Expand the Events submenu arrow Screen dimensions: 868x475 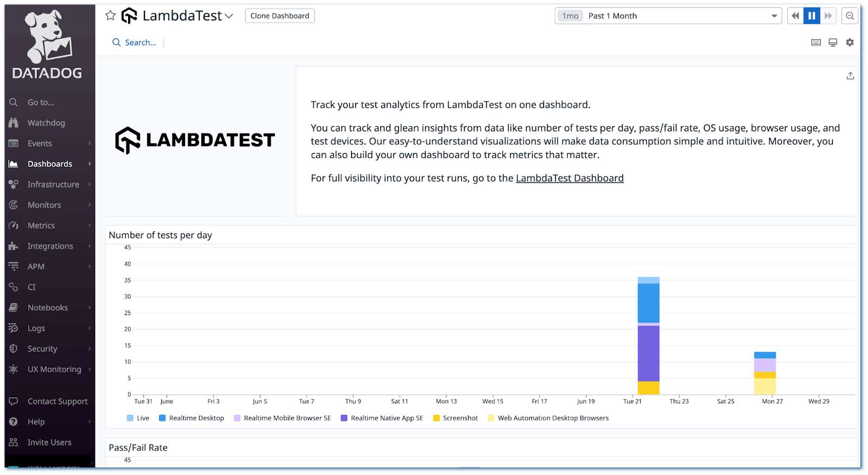[90, 143]
